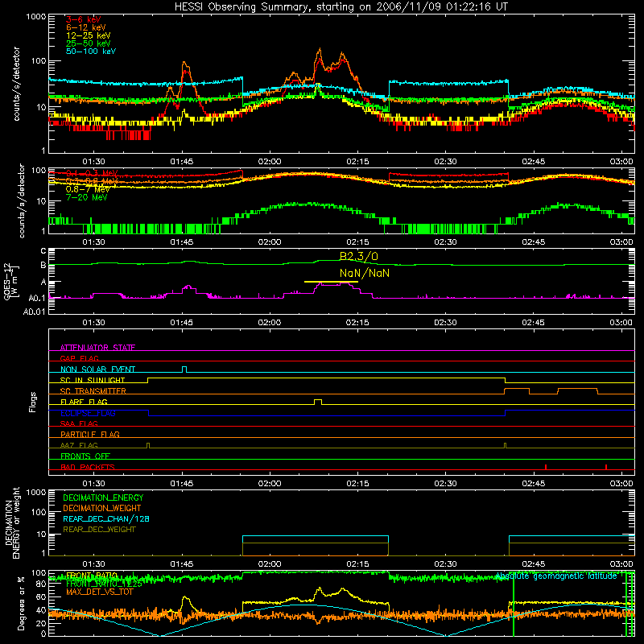Click the "PARTICLE_FLAG" label
The image size is (644, 644).
[x=90, y=434]
